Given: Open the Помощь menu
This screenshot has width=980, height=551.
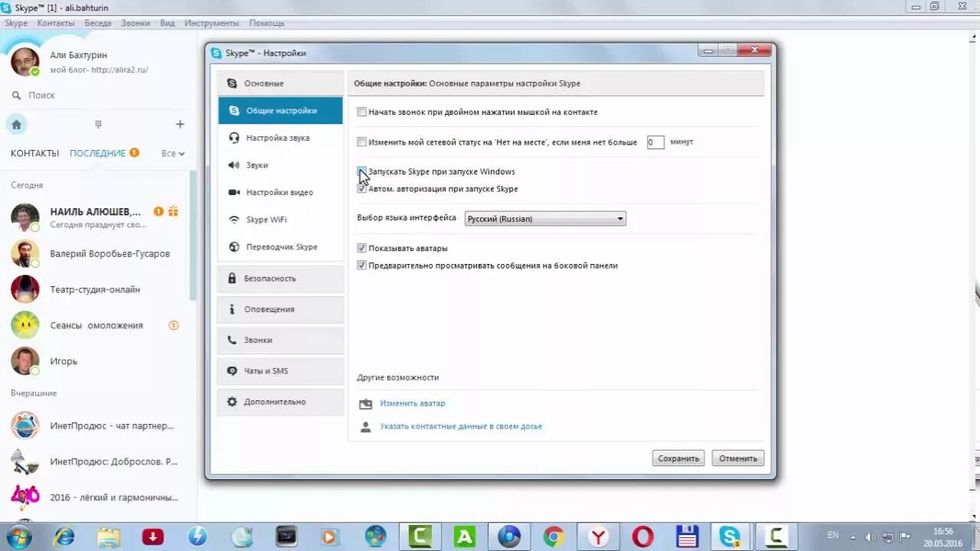Looking at the screenshot, I should [266, 23].
